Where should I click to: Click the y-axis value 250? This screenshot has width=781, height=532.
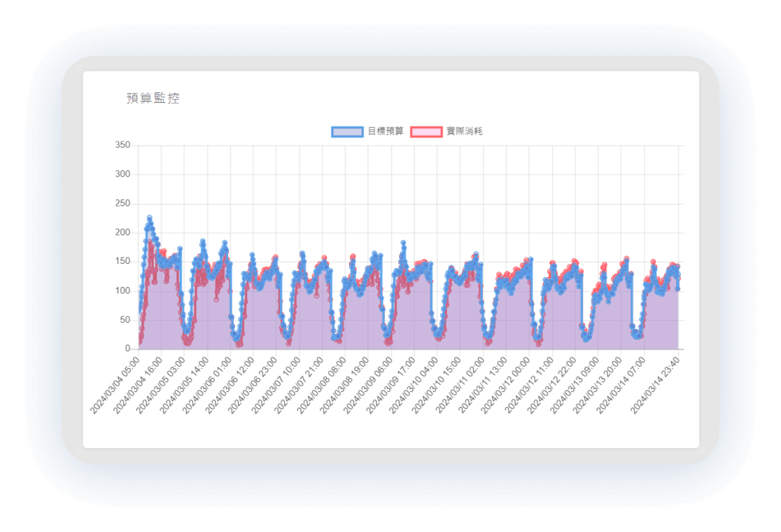point(122,203)
